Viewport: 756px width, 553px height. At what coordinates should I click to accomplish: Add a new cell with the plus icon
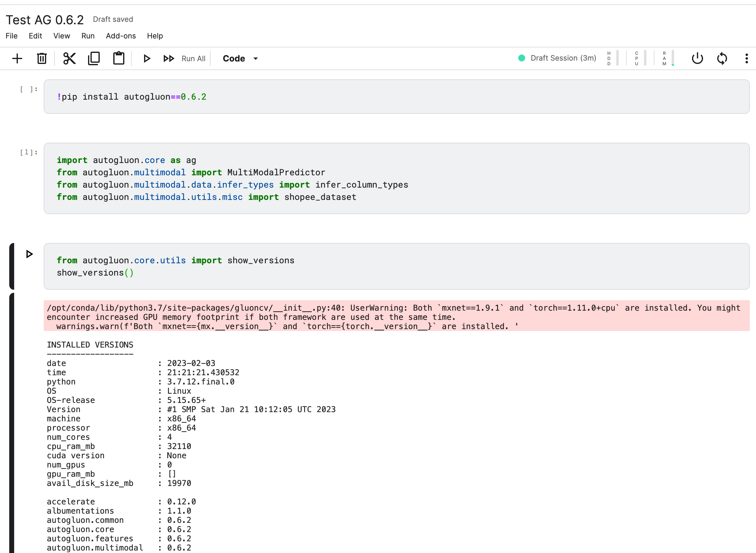click(x=17, y=58)
